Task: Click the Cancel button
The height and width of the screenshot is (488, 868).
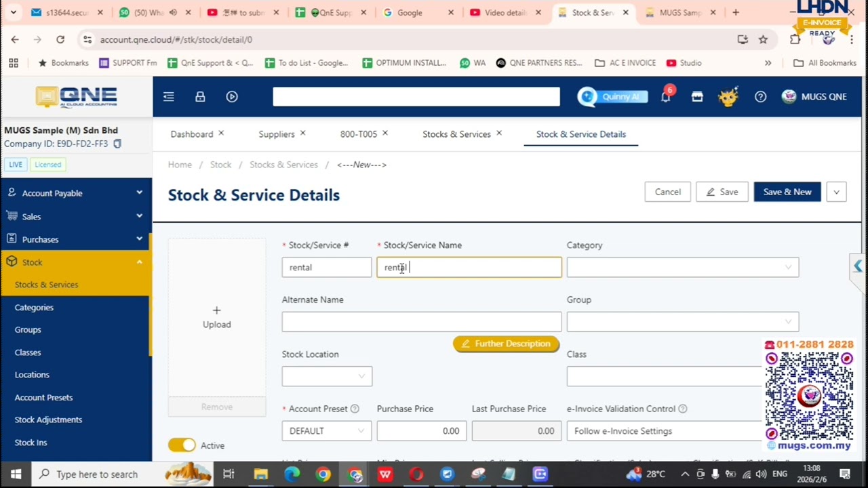Action: 668,192
